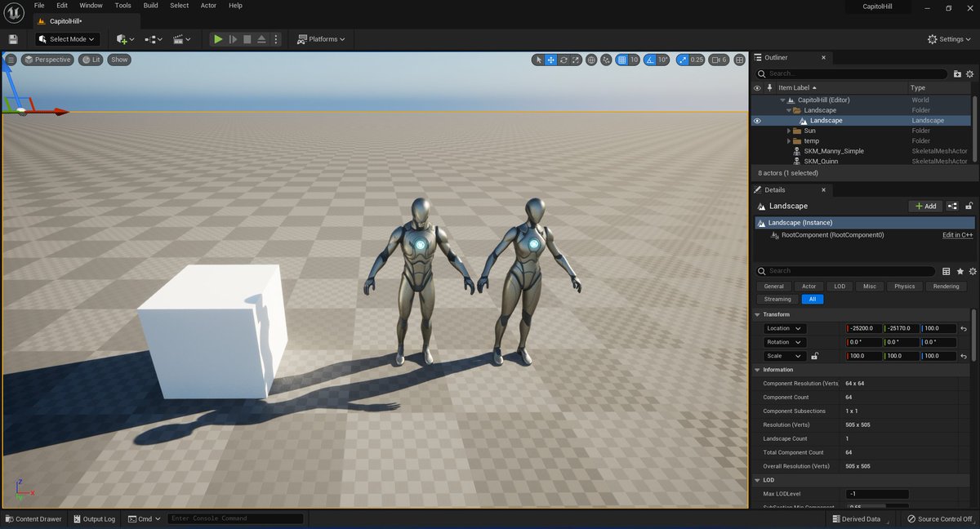Viewport: 980px width, 529px height.
Task: Click the viewport layout maximize icon
Action: tap(740, 60)
